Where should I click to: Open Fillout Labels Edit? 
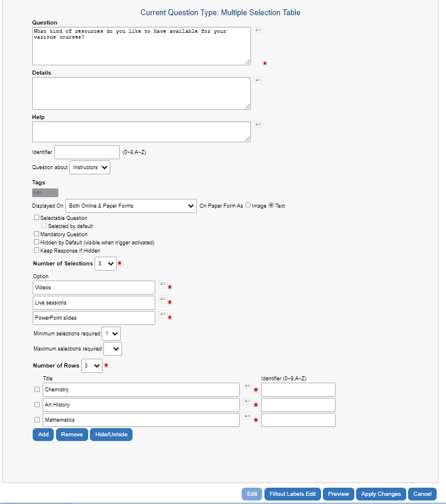(292, 494)
